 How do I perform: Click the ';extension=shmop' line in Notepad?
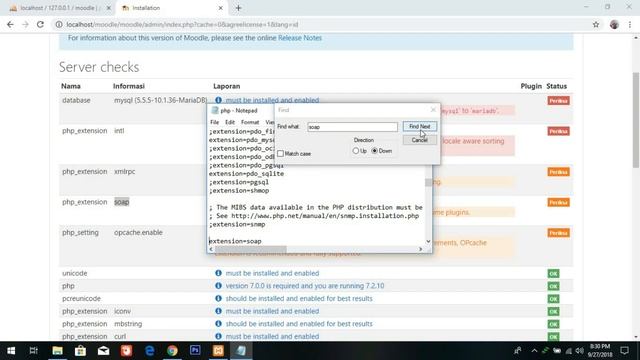click(x=239, y=191)
